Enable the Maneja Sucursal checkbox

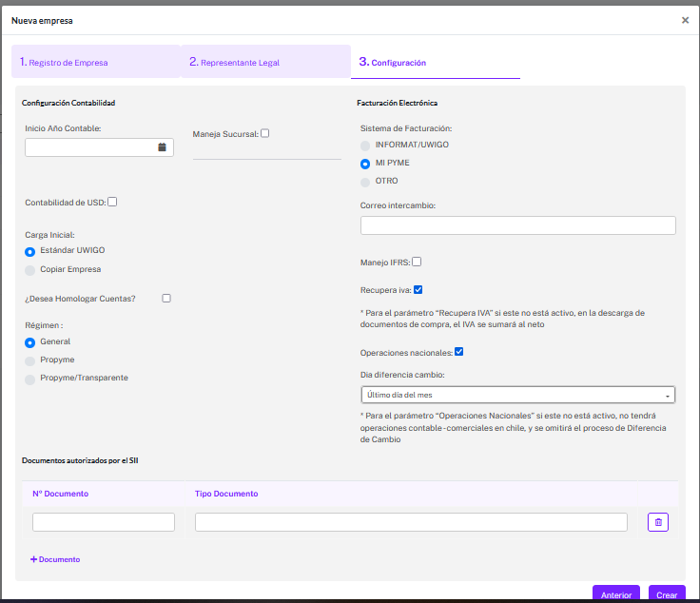265,133
